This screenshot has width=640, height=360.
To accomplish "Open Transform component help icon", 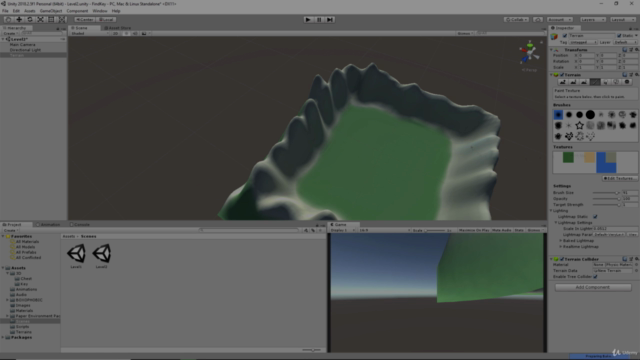I will coord(624,50).
